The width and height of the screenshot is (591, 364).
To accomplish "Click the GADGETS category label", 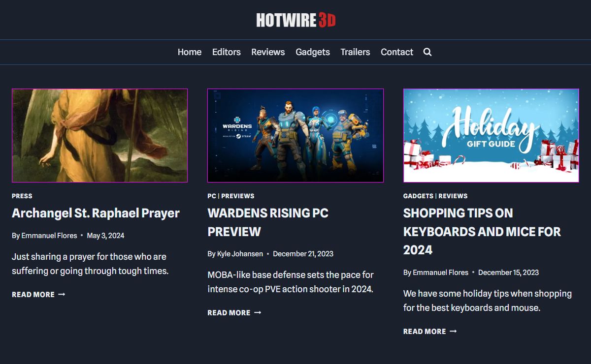I will click(x=418, y=196).
